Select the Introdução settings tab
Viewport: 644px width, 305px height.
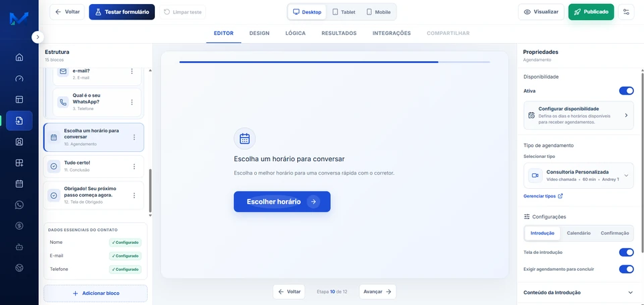point(542,233)
